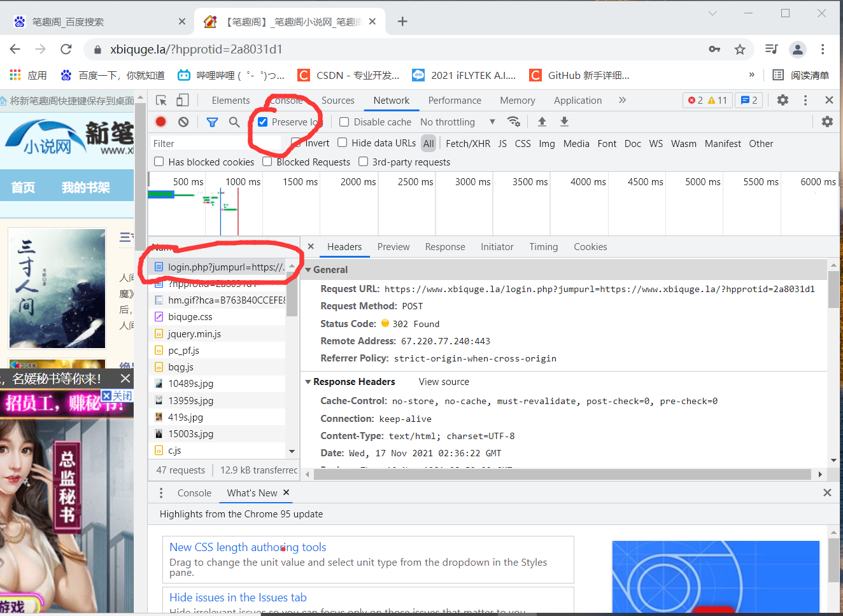Toggle Preserve log checkbox
This screenshot has width=843, height=616.
262,122
